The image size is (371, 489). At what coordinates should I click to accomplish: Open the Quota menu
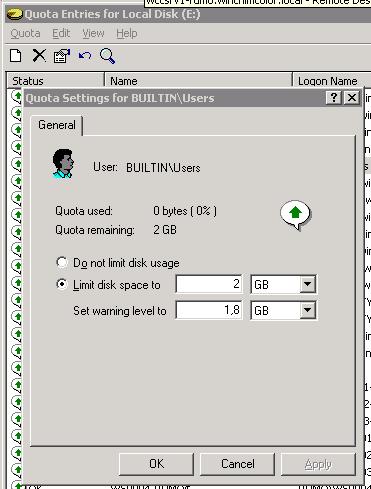click(x=25, y=33)
